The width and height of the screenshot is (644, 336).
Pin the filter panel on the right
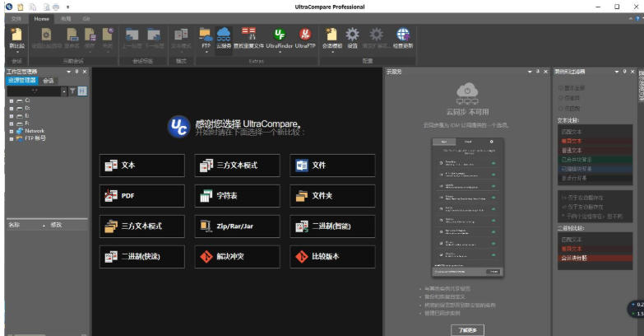click(x=624, y=72)
